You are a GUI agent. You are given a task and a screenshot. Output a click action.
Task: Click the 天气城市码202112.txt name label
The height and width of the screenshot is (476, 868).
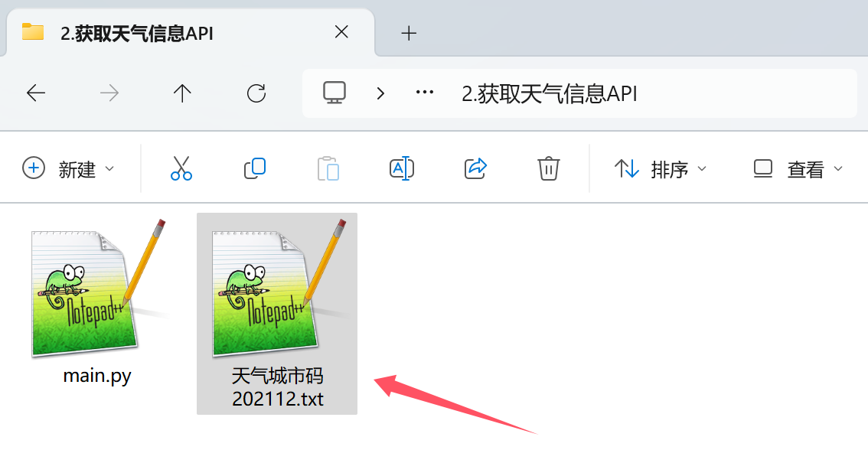pos(277,387)
